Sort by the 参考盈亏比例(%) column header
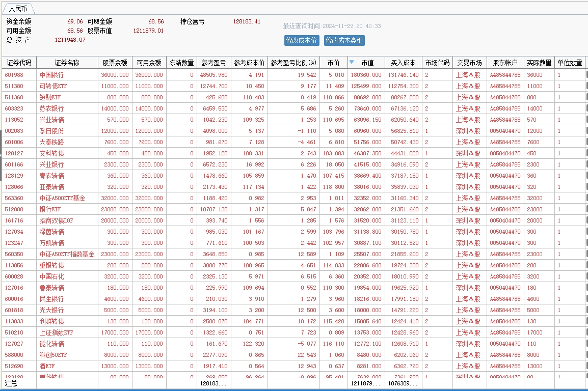This screenshot has width=588, height=391. pos(293,63)
